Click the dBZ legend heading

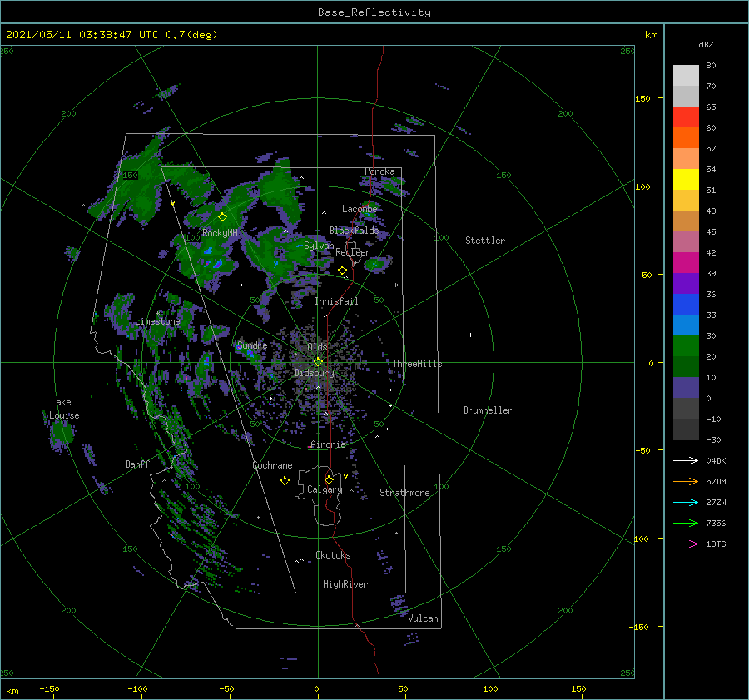click(706, 44)
